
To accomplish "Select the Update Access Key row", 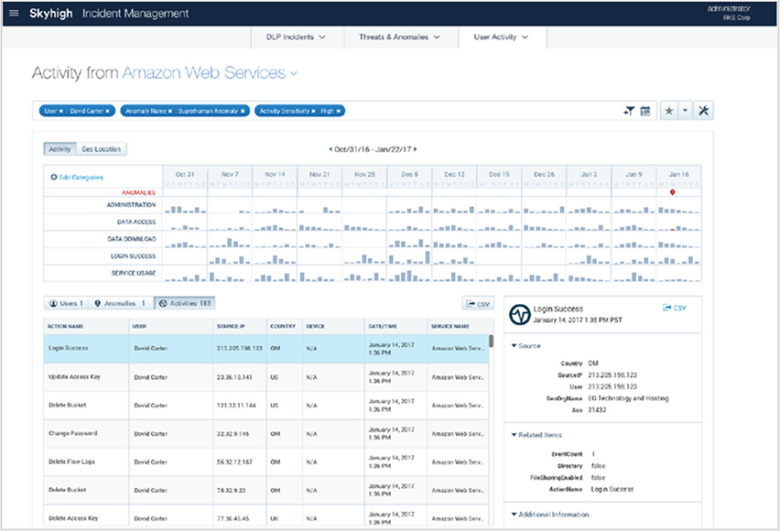I will (x=266, y=377).
